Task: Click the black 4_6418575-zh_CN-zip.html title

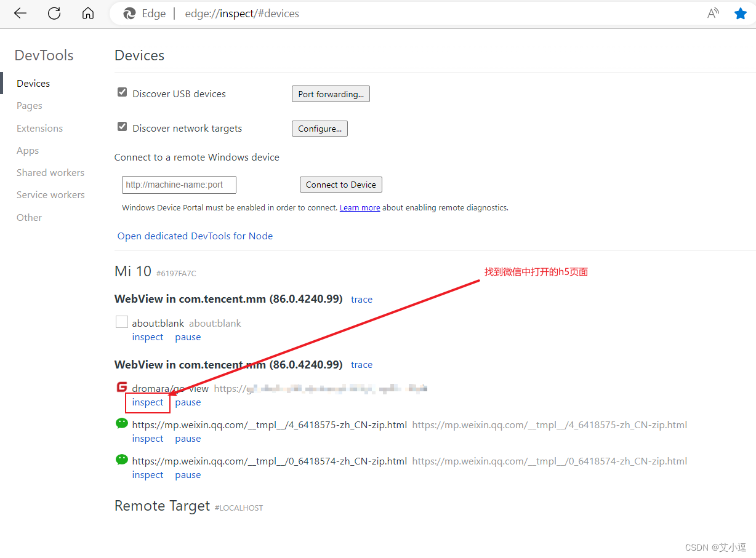Action: 269,424
